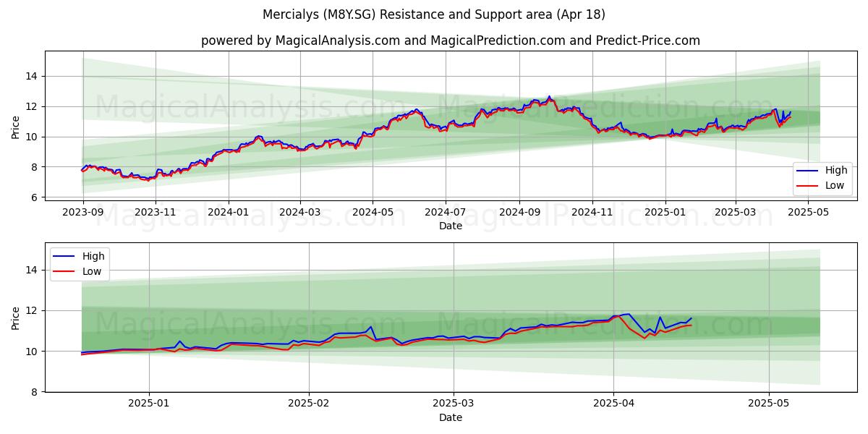
Task: Click the y-axis value 12 on lower chart
Action: pos(33,311)
